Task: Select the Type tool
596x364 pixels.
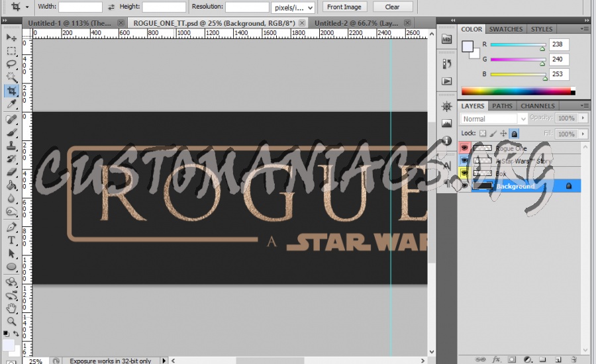Action: pos(11,240)
